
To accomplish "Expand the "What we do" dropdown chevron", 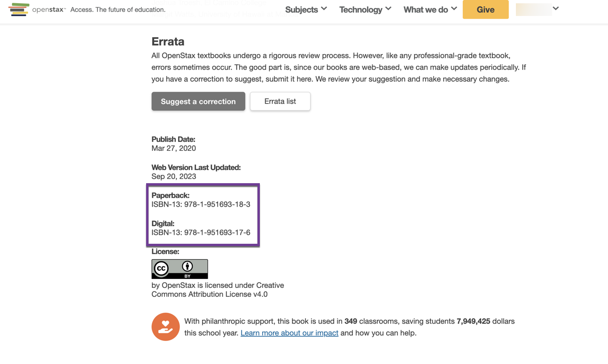I will pyautogui.click(x=453, y=8).
